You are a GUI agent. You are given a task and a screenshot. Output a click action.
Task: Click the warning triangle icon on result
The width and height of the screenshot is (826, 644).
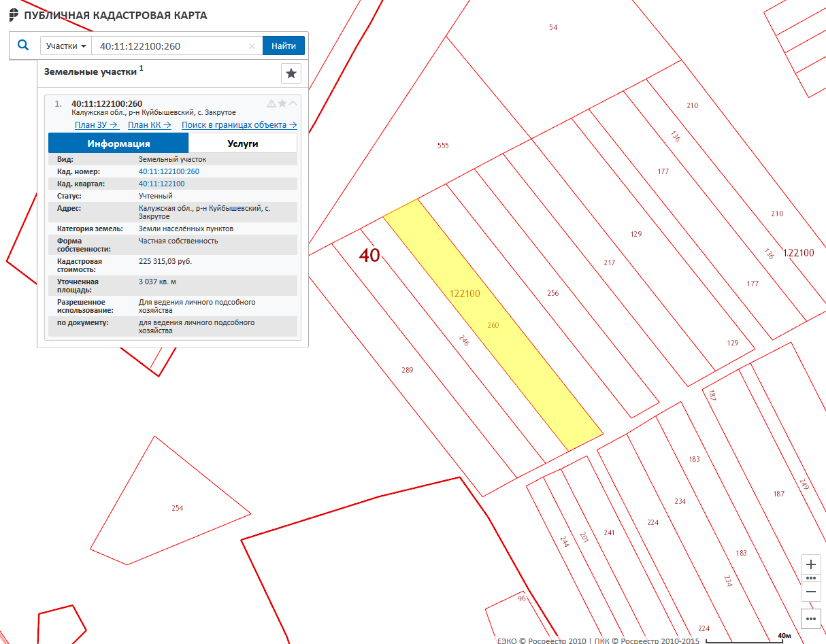(271, 103)
